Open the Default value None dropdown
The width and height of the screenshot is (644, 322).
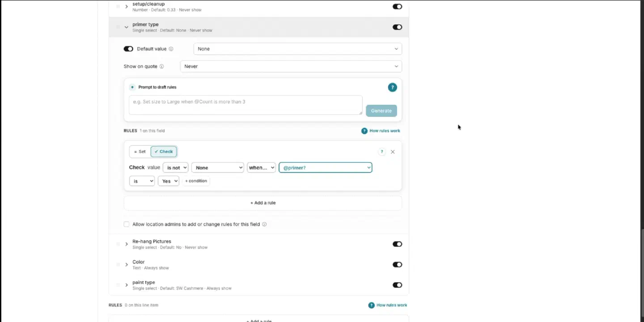tap(297, 49)
